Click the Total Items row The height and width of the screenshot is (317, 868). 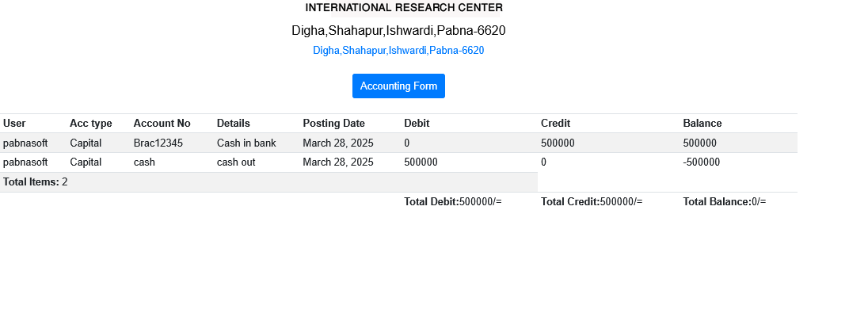tap(268, 182)
